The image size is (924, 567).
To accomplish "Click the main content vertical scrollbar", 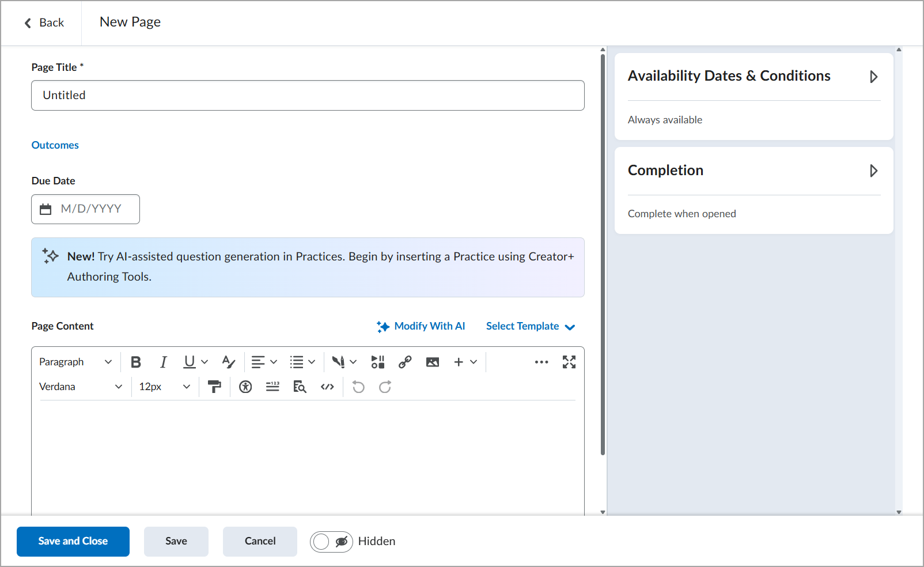I will [x=603, y=254].
